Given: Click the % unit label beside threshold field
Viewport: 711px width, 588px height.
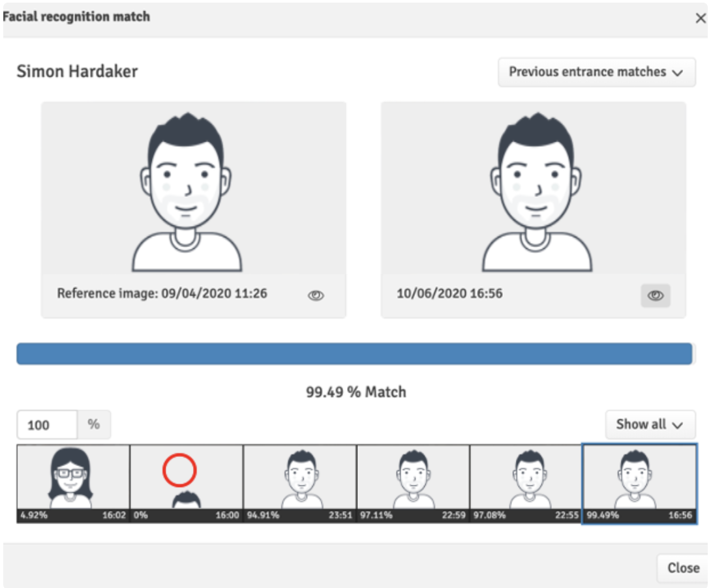Looking at the screenshot, I should pos(94,424).
